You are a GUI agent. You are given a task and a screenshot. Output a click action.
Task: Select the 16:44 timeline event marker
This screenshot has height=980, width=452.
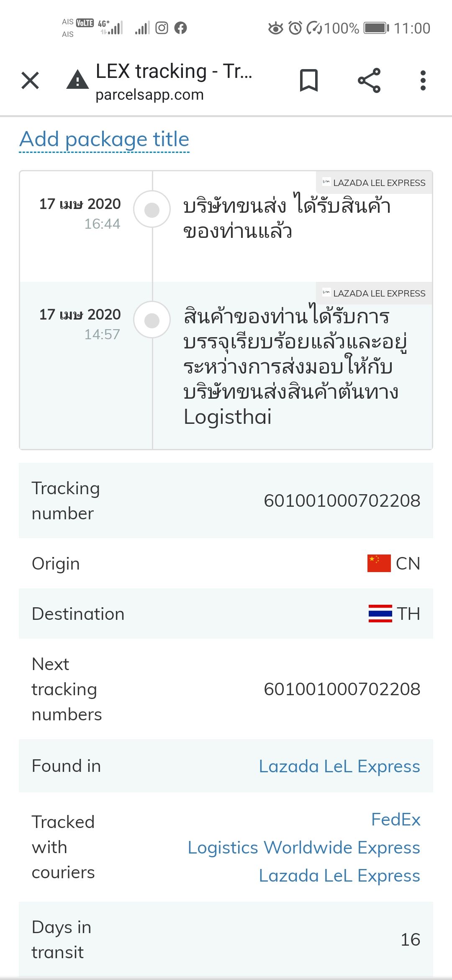(x=152, y=209)
